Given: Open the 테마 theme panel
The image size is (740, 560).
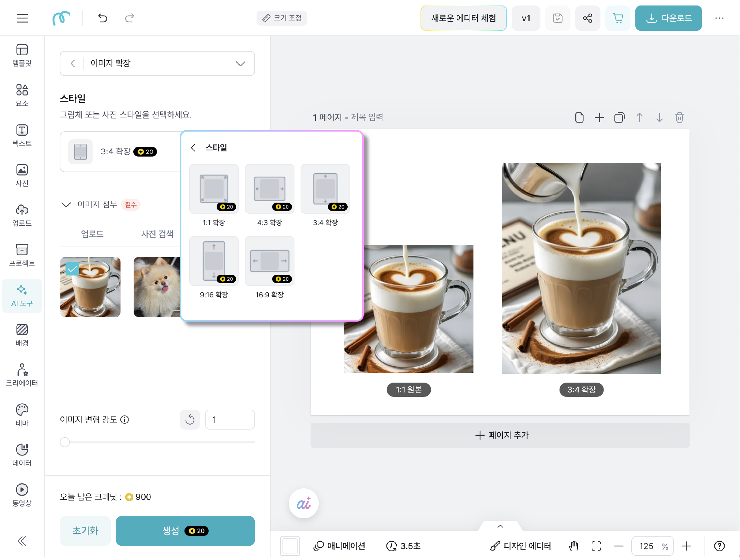Looking at the screenshot, I should pyautogui.click(x=22, y=415).
